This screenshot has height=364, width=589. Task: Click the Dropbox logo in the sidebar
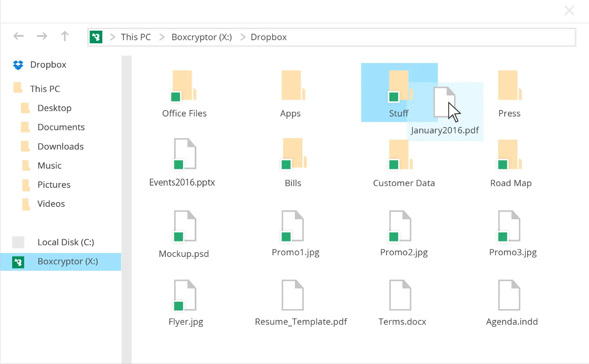pyautogui.click(x=18, y=65)
